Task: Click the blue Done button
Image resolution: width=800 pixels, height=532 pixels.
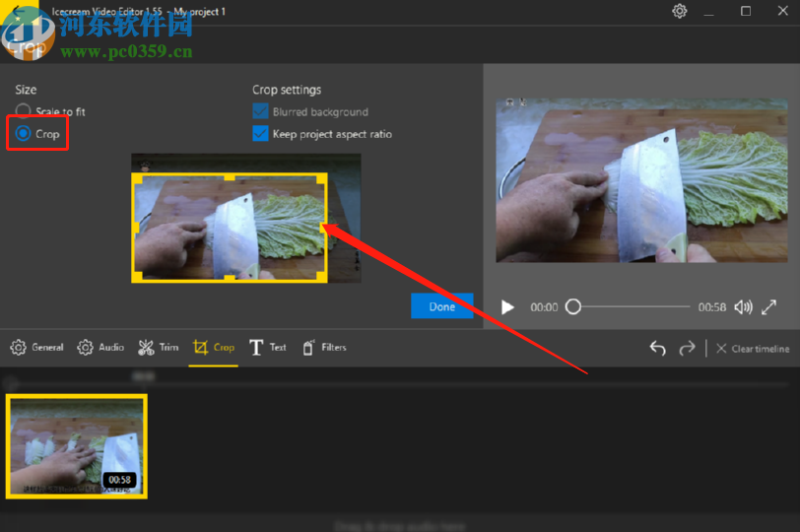Action: (x=441, y=306)
